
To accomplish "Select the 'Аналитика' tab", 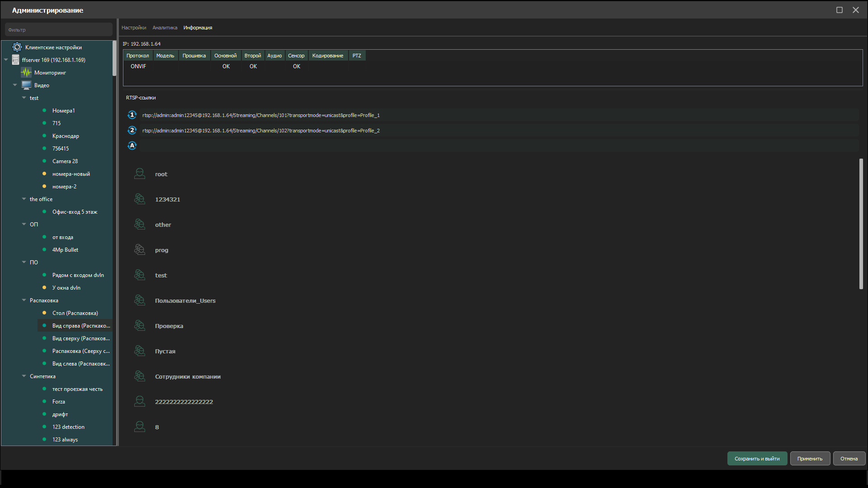I will 165,28.
